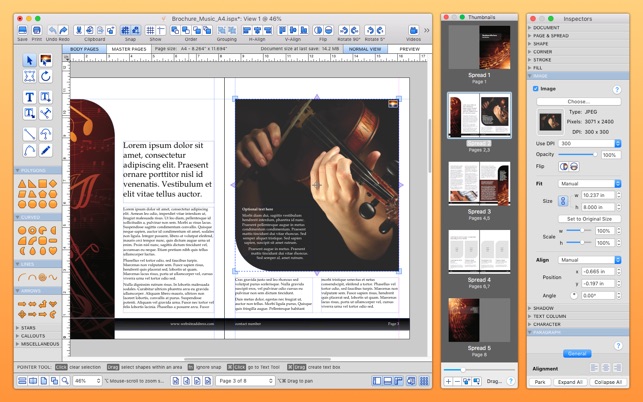Show the grid overlay
Image resolution: width=643 pixels, height=402 pixels.
click(x=150, y=30)
